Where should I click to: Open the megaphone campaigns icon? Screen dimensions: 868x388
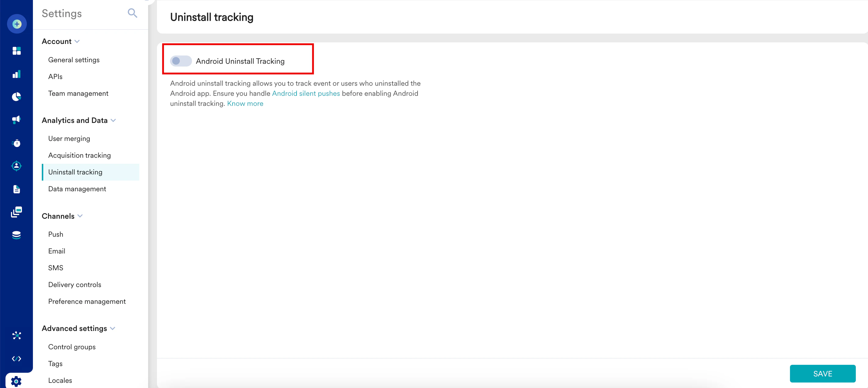click(x=16, y=120)
